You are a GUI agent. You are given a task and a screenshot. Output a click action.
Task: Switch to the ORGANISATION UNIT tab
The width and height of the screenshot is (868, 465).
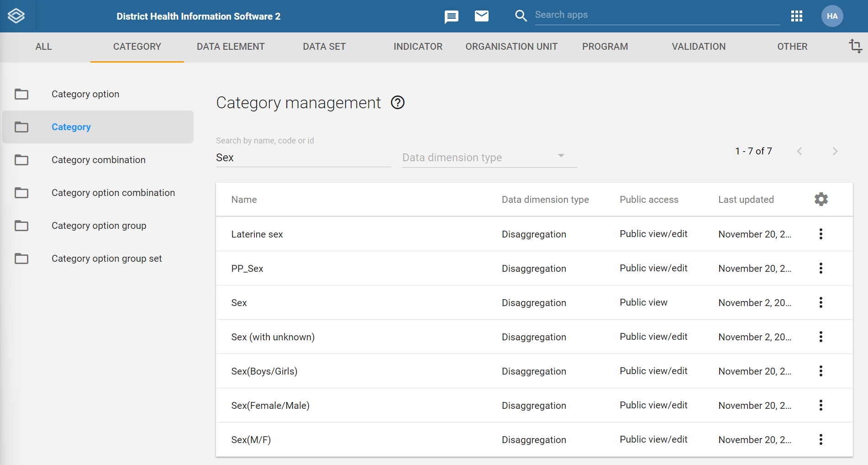click(511, 47)
